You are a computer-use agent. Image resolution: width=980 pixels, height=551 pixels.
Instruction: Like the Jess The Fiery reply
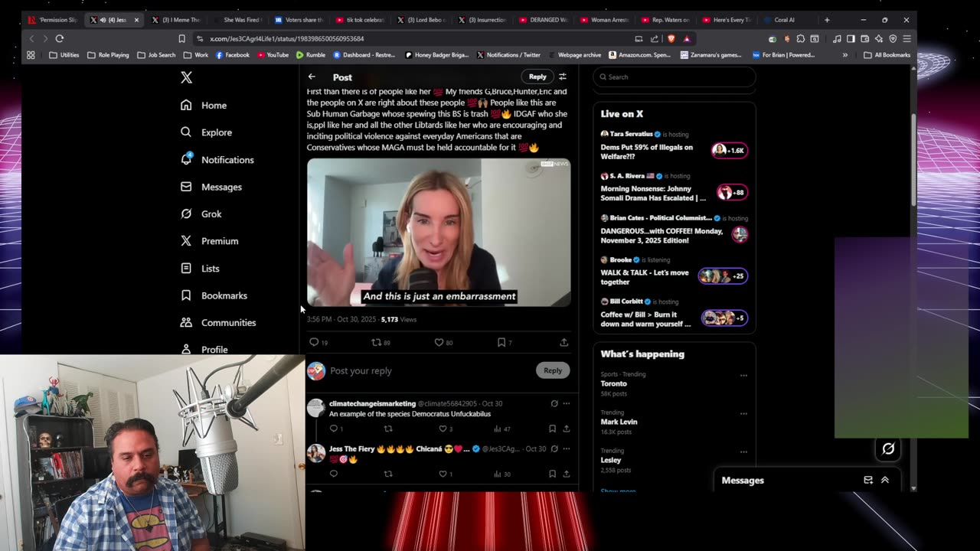[446, 474]
